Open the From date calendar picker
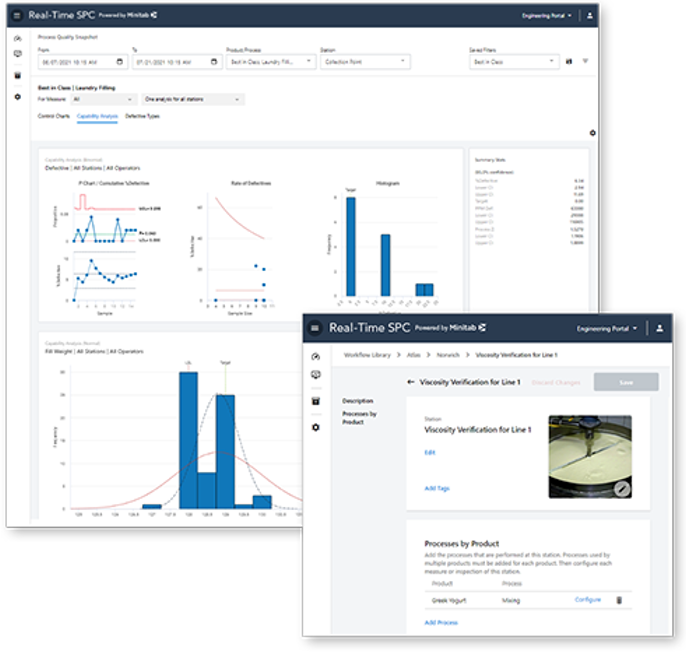Image resolution: width=686 pixels, height=654 pixels. [x=119, y=61]
